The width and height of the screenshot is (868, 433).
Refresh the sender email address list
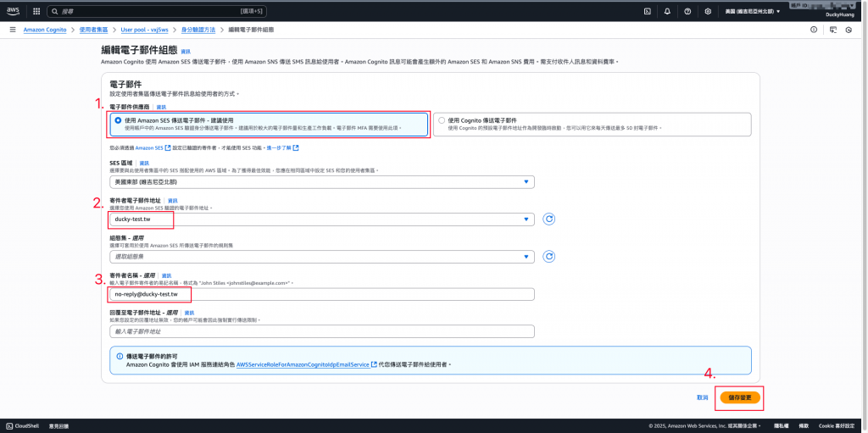tap(549, 219)
